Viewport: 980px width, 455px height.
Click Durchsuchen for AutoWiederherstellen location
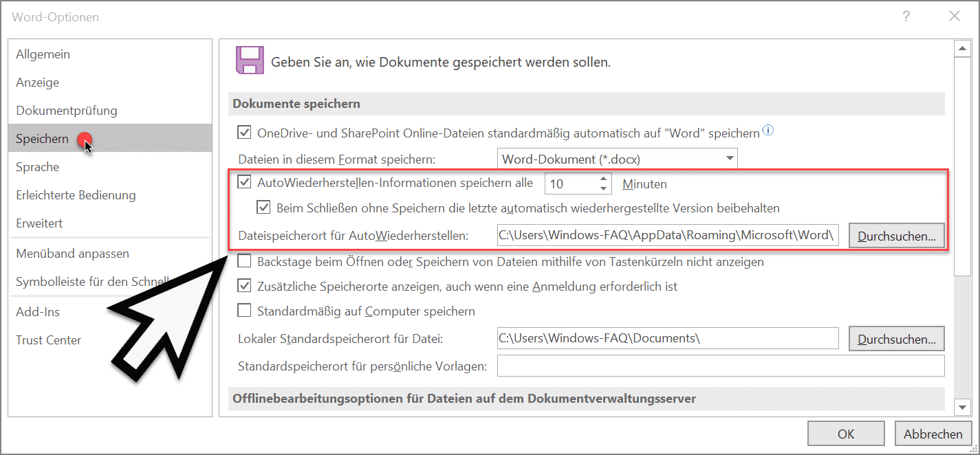pyautogui.click(x=897, y=236)
